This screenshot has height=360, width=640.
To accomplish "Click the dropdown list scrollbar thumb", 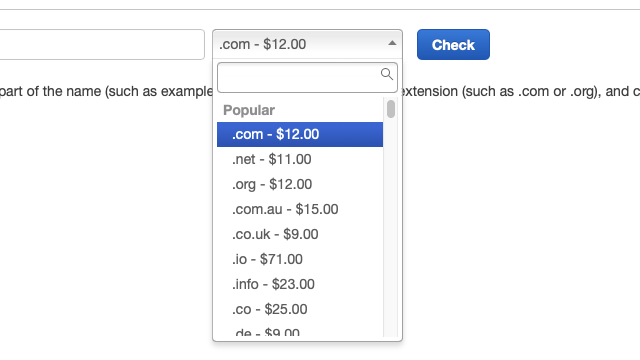I will click(x=391, y=109).
